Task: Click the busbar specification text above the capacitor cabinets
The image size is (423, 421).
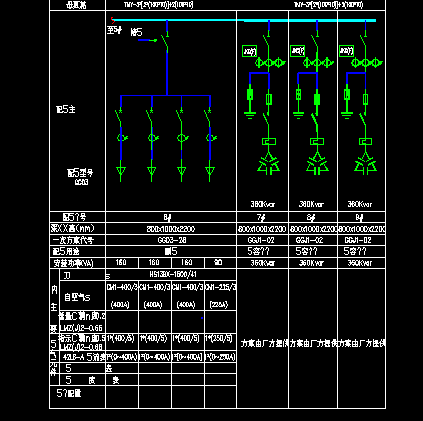Action: [x=328, y=4]
